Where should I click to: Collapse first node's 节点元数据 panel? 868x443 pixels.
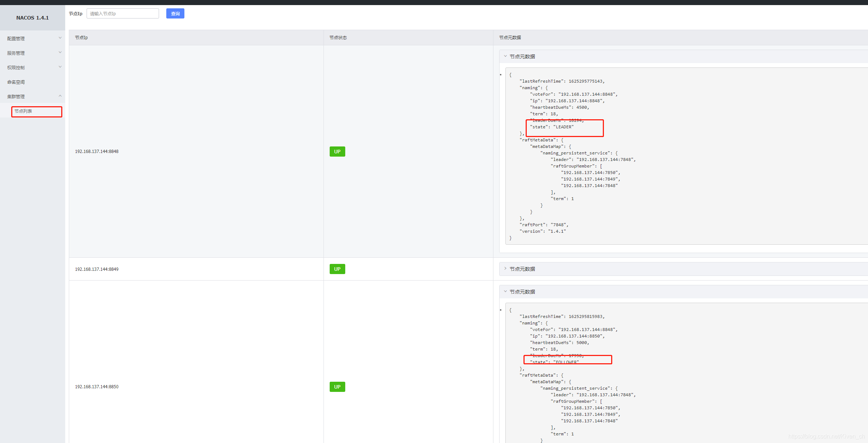pyautogui.click(x=522, y=57)
